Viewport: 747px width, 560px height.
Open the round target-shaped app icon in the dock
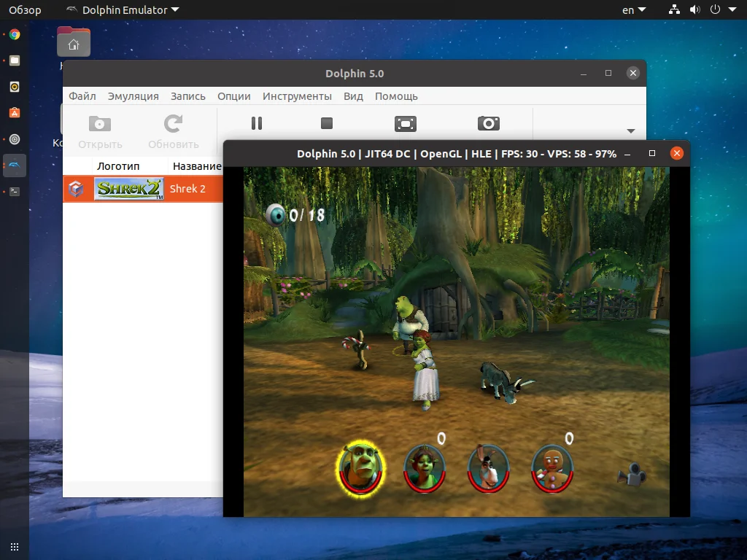point(15,139)
